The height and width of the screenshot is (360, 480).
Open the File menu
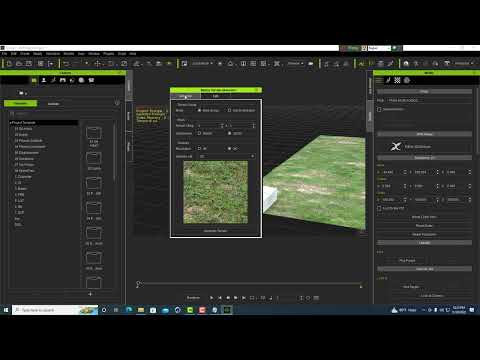[x=5, y=54]
